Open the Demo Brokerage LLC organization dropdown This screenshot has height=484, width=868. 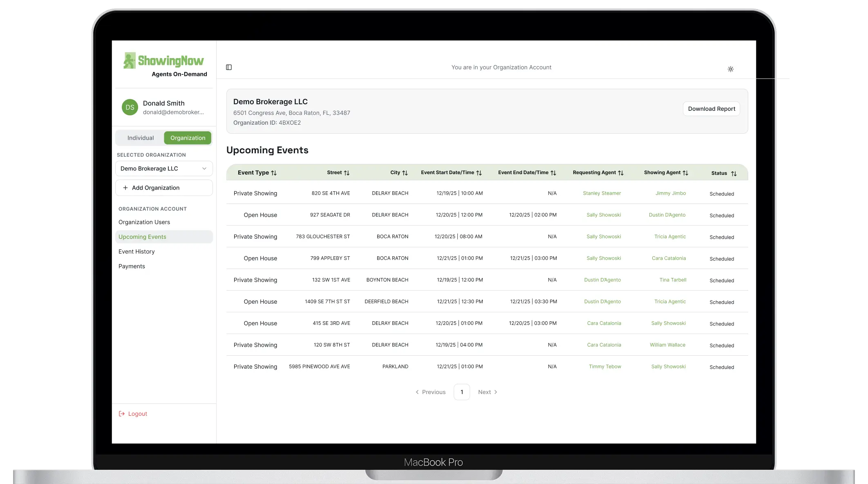(163, 168)
